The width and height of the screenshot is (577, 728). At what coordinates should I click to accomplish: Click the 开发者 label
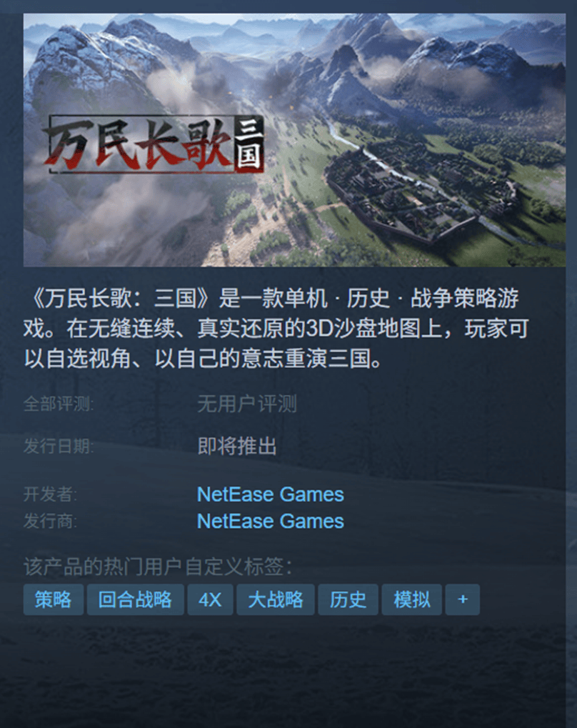50,494
